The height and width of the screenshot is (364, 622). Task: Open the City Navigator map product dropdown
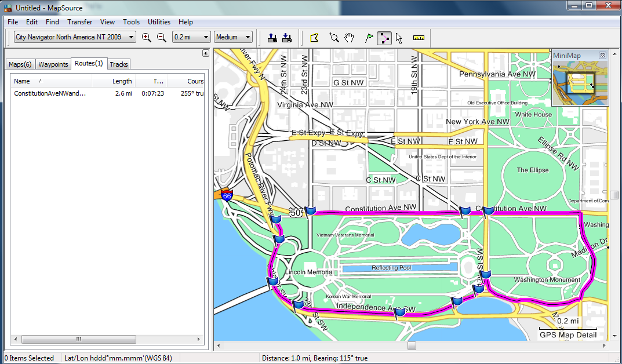click(x=75, y=37)
